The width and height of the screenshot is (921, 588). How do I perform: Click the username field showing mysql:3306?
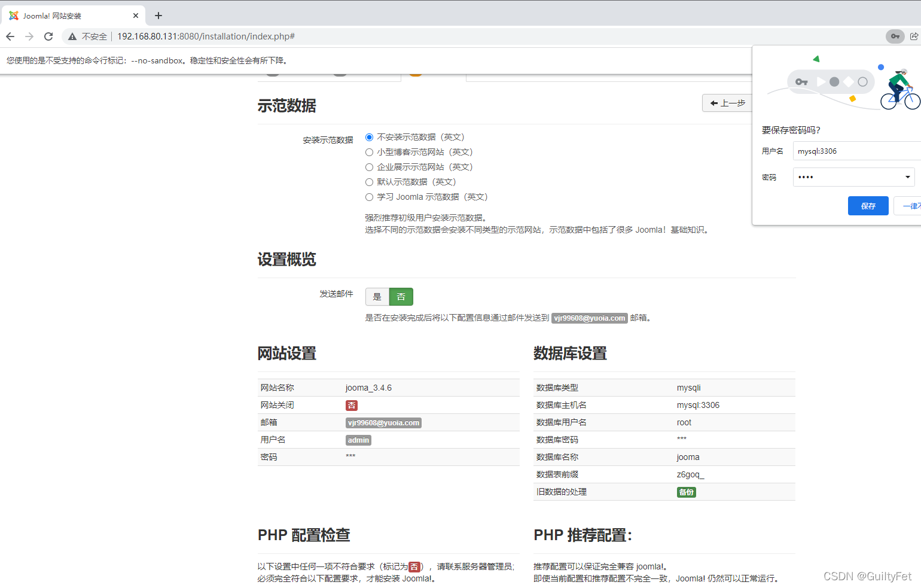coord(857,151)
